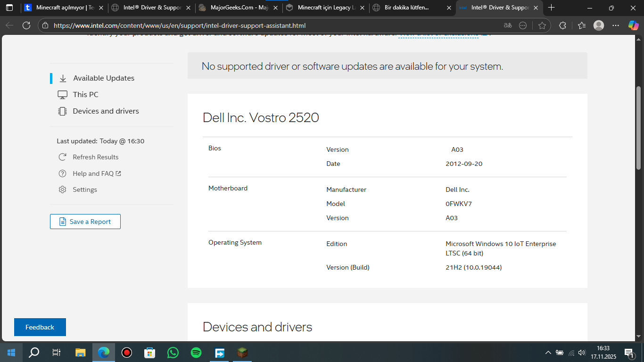Click the Devices and drivers section heading
The image size is (644, 362).
coord(257,327)
